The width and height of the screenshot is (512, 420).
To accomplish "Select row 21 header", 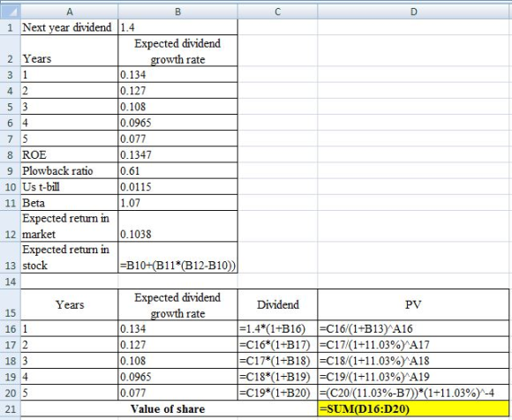I will click(x=11, y=409).
